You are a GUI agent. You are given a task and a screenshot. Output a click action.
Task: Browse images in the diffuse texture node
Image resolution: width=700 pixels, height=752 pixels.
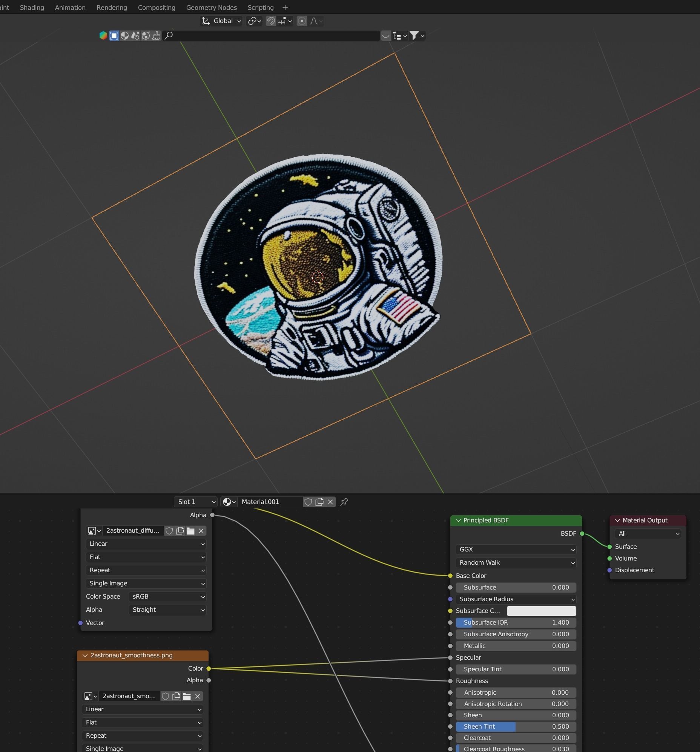point(94,531)
